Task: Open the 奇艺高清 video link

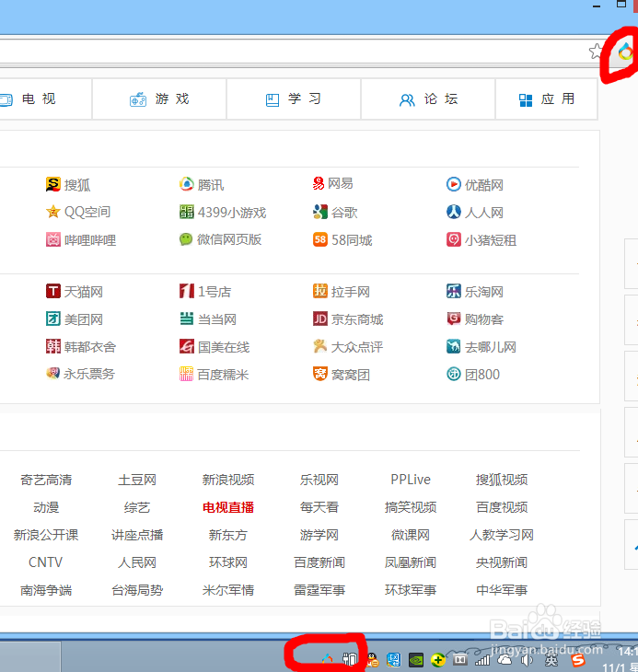Action: pos(46,480)
